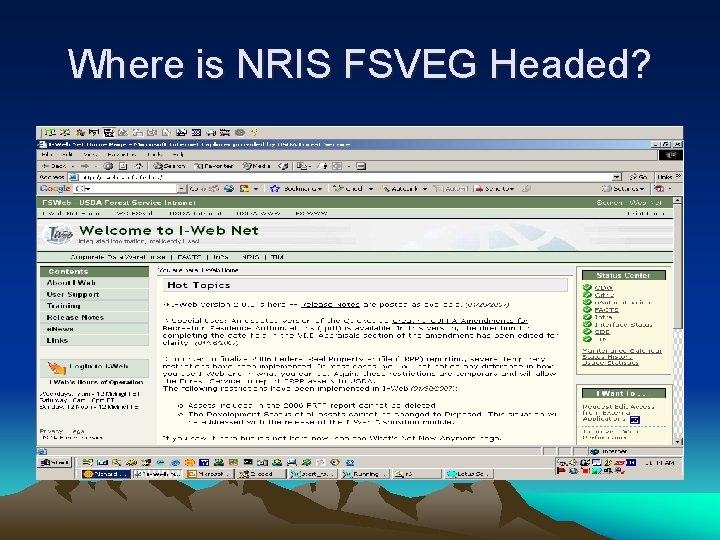Screen dimensions: 720x540
Task: Open the FACTS link in the navigation bar
Action: [x=189, y=257]
